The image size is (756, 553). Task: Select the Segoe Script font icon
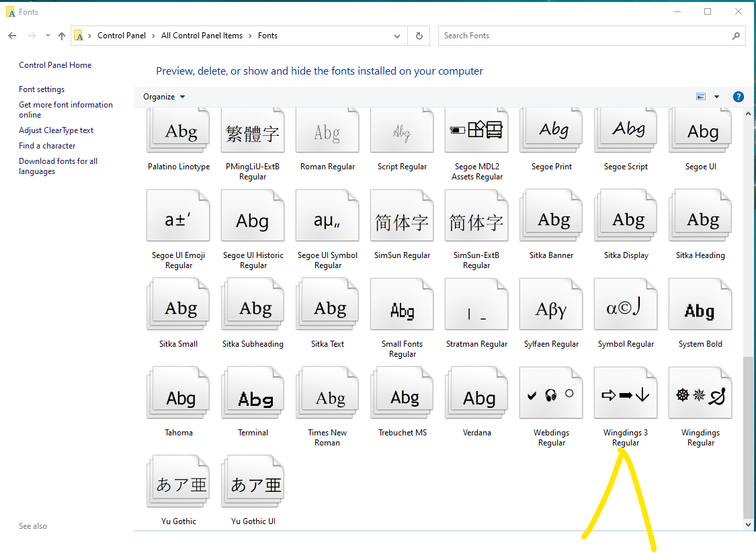pos(626,130)
